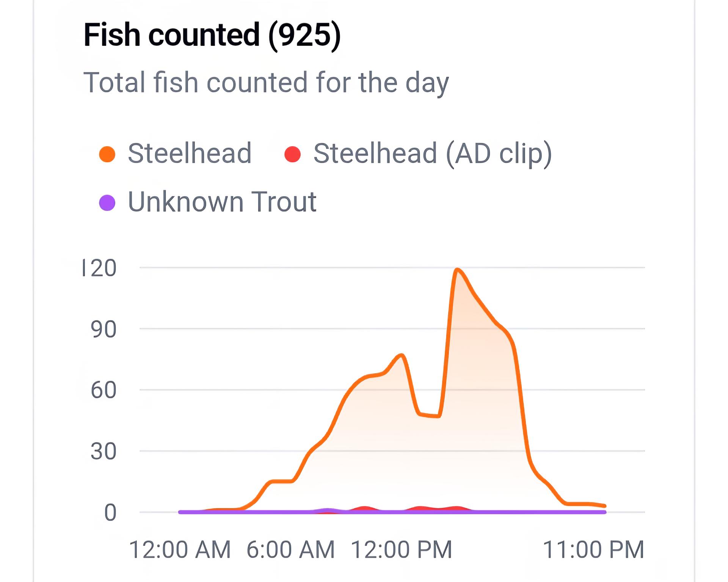Select the 12:00 PM x-axis label
The width and height of the screenshot is (728, 582).
[x=402, y=549]
